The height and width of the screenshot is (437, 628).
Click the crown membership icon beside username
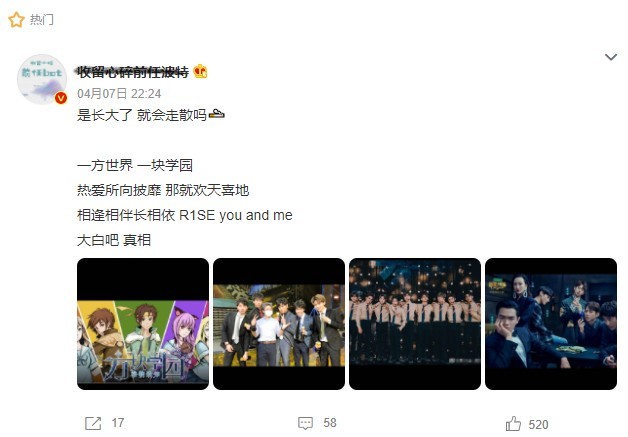pyautogui.click(x=200, y=72)
